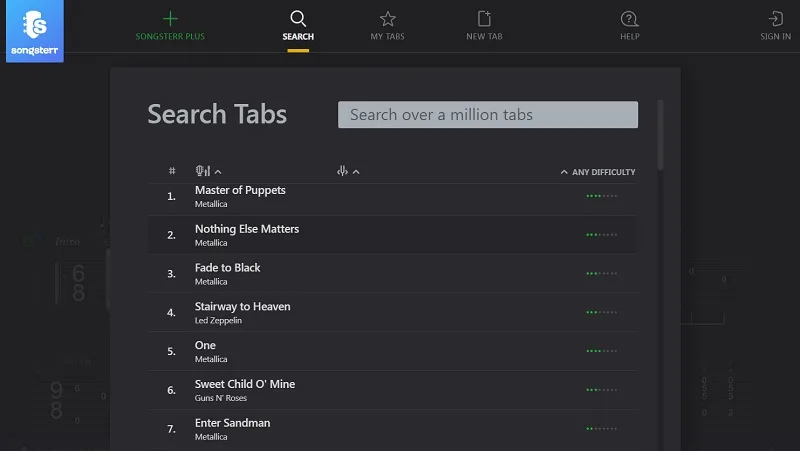800x451 pixels.
Task: Click the New Tab document icon
Action: [x=484, y=19]
